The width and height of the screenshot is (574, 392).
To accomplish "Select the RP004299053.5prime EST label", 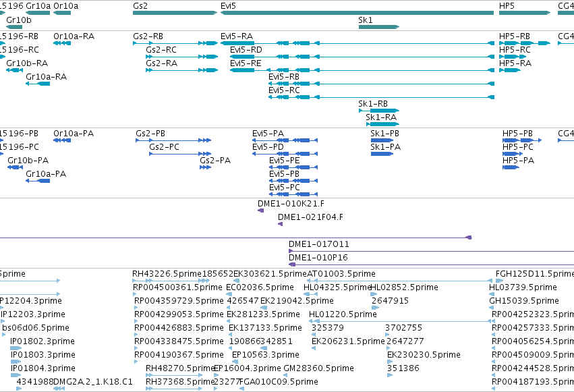I will pos(179,315).
